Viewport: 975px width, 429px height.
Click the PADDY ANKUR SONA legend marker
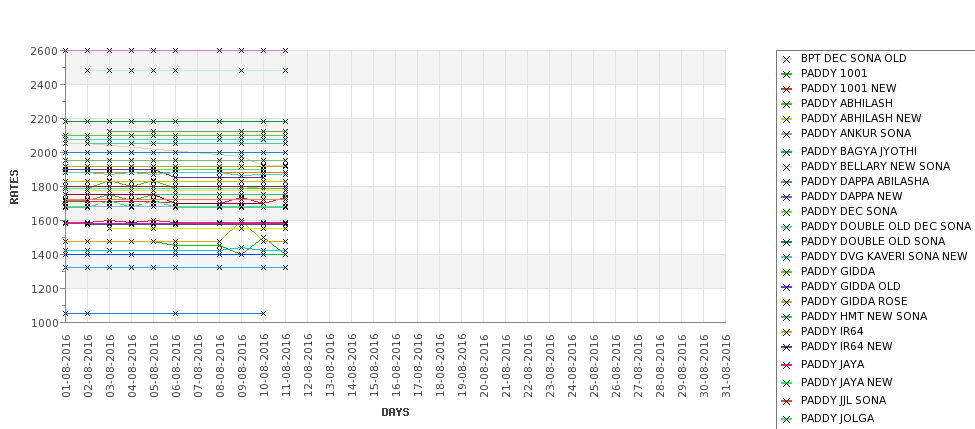coord(787,134)
